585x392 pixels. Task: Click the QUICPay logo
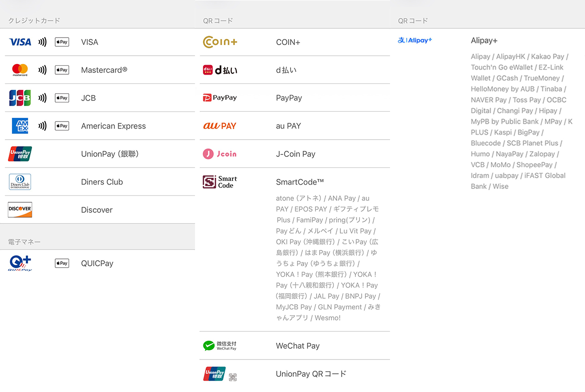coord(20,263)
